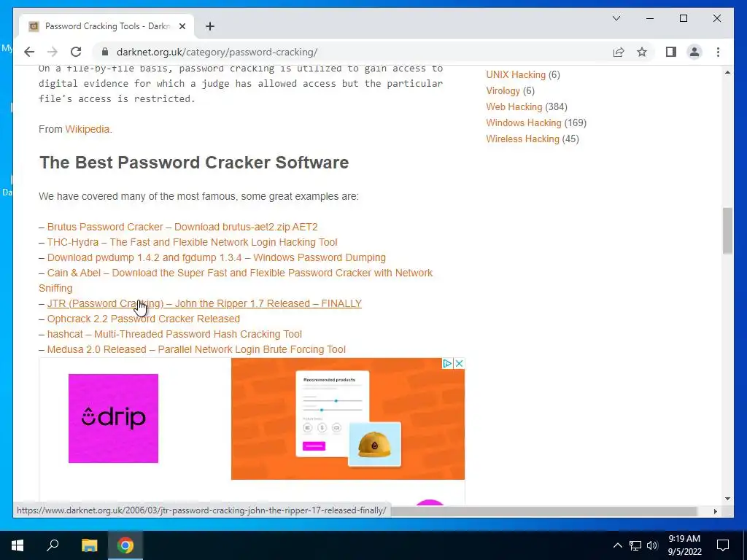Image resolution: width=747 pixels, height=560 pixels.
Task: View site info via the padlock icon
Action: click(105, 52)
